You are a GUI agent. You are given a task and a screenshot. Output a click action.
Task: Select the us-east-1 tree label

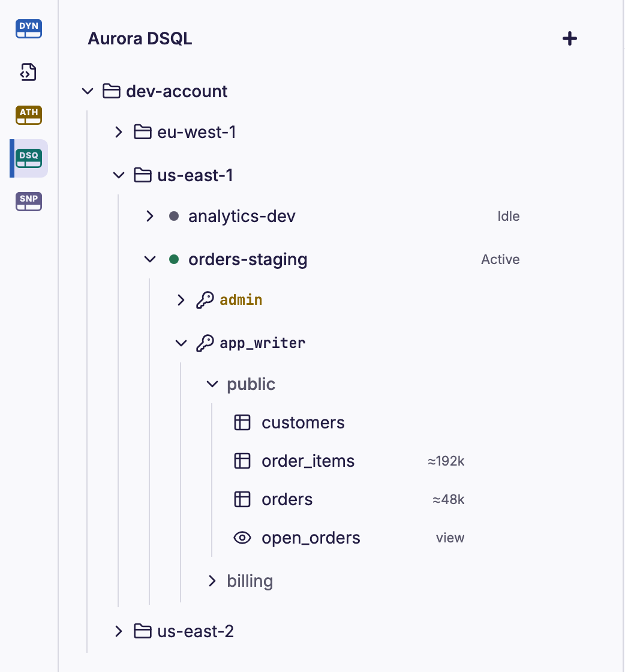196,175
